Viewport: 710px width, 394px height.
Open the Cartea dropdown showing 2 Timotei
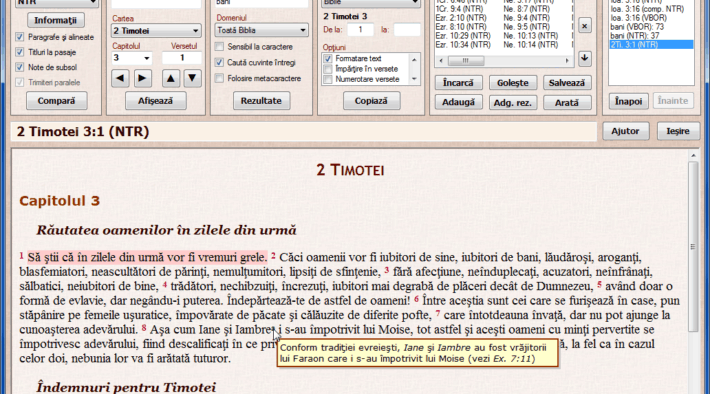[x=156, y=31]
